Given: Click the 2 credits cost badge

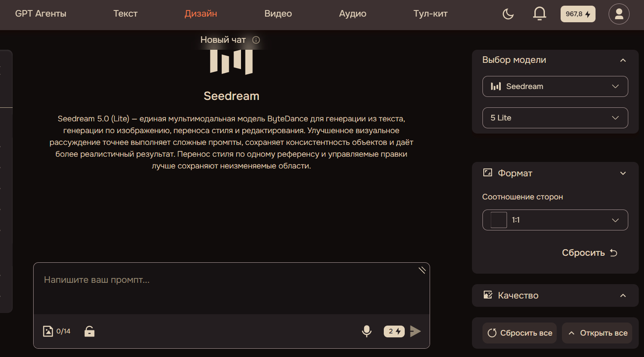Looking at the screenshot, I should point(394,331).
